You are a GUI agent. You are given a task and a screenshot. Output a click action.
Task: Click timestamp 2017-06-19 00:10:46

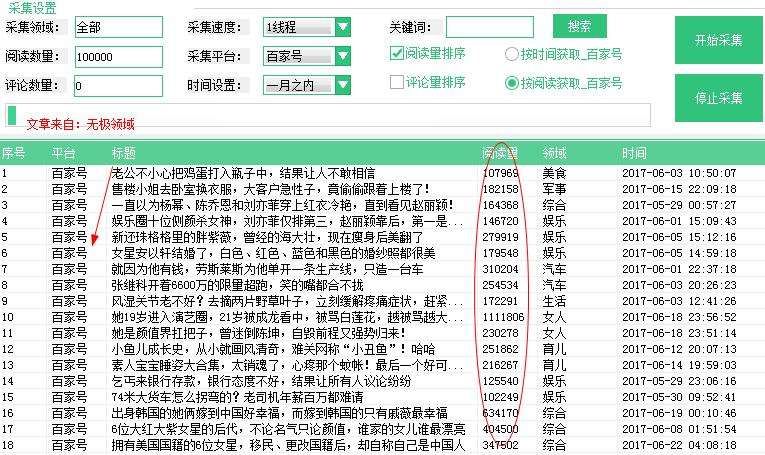(679, 413)
